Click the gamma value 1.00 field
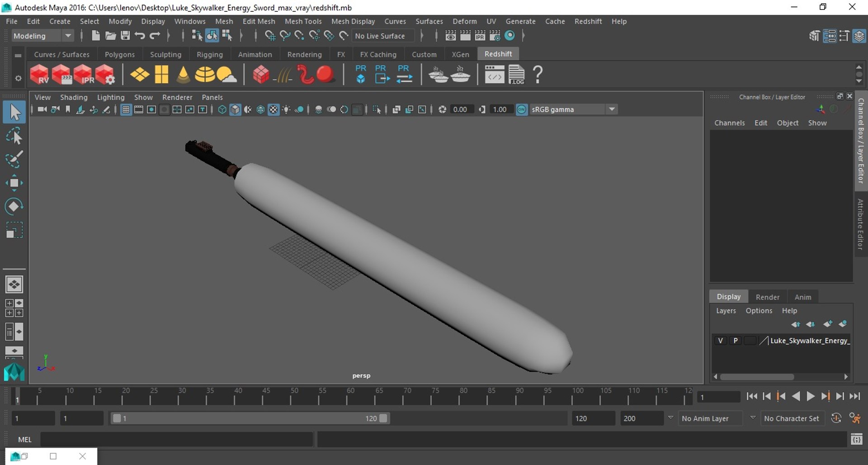Viewport: 868px width, 465px height. tap(500, 109)
